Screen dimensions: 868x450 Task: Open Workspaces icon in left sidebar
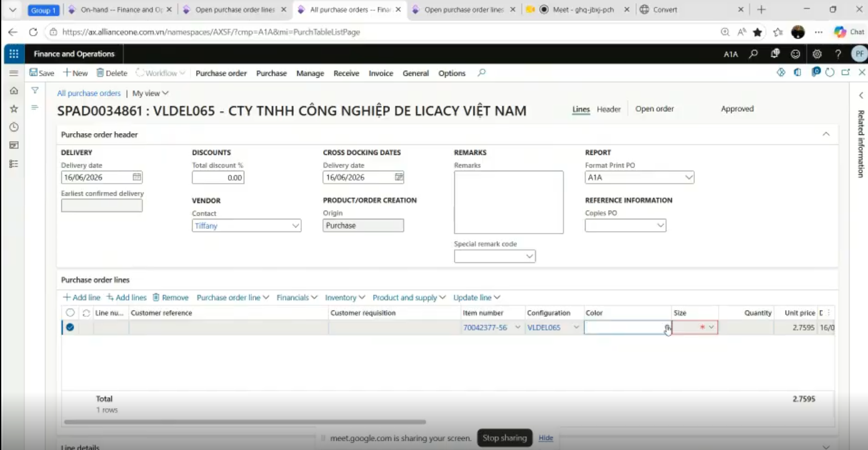14,145
